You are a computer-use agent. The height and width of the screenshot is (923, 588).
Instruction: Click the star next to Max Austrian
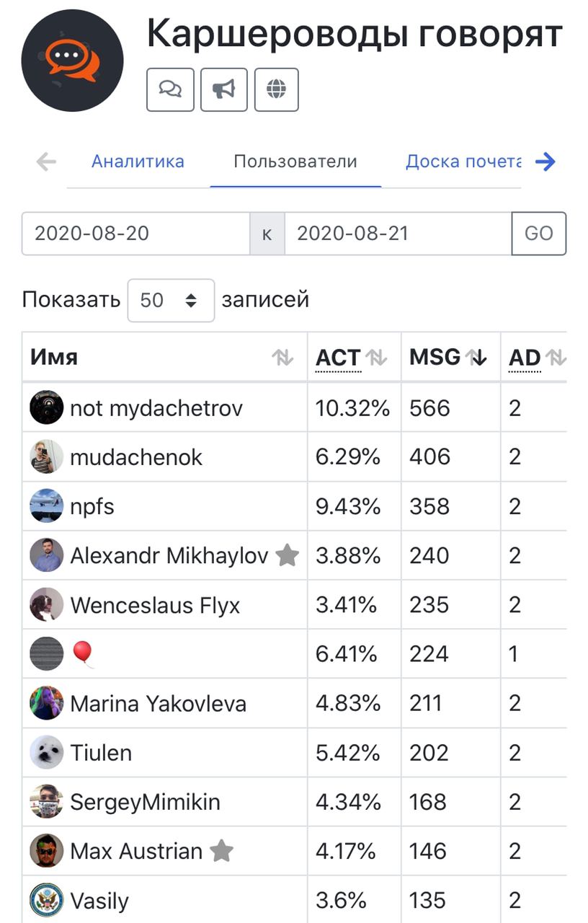221,851
